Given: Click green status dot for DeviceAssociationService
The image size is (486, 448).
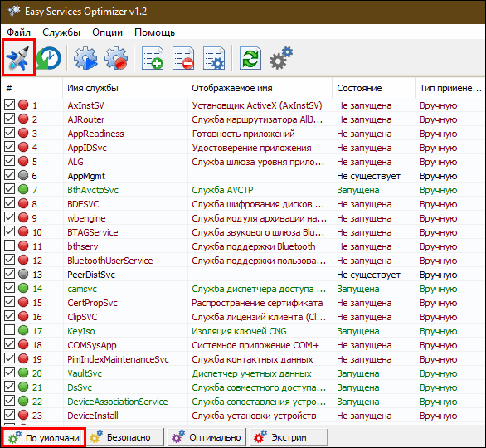Looking at the screenshot, I should 23,401.
